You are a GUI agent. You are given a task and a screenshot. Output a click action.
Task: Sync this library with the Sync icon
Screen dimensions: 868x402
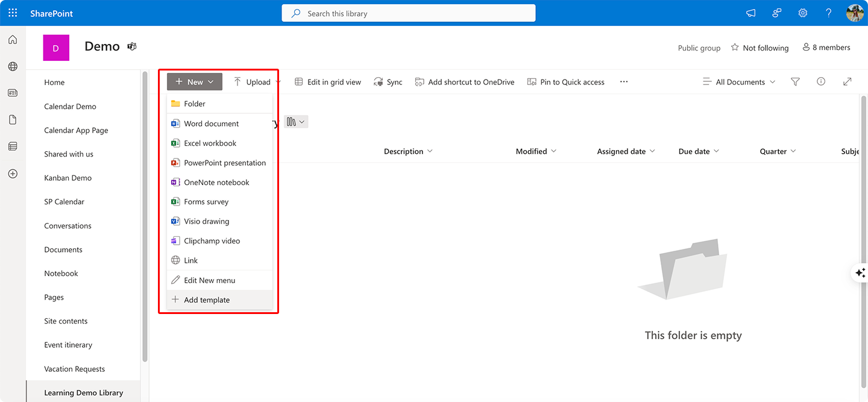click(388, 81)
